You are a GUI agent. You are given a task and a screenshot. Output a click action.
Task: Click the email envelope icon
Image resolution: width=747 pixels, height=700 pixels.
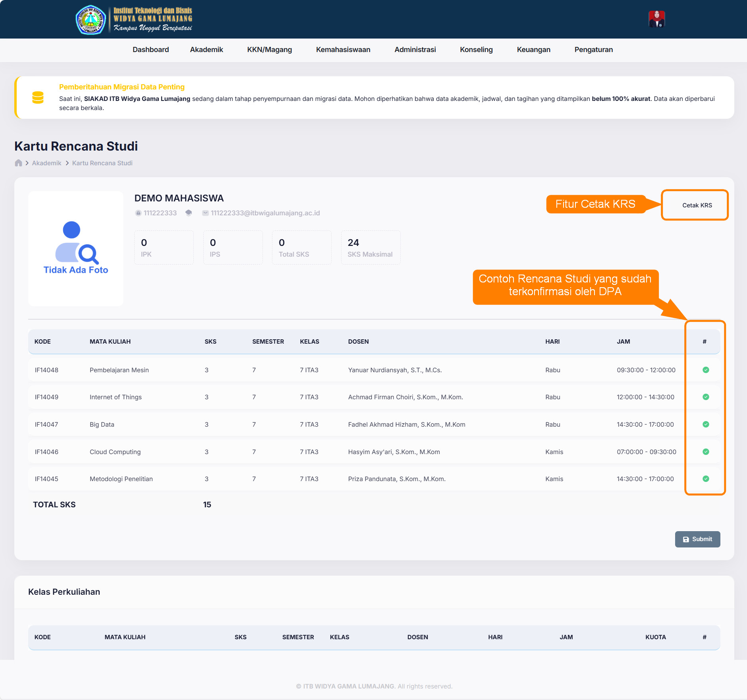click(x=205, y=213)
